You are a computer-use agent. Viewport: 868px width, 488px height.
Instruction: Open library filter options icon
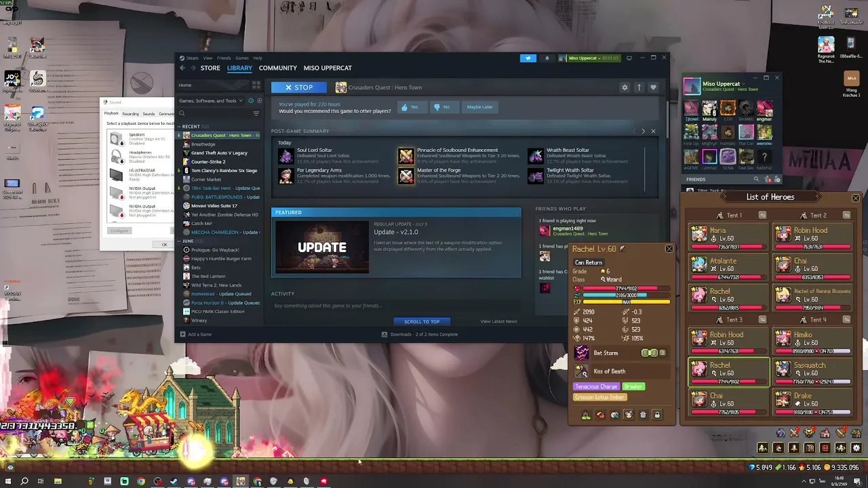coord(256,113)
